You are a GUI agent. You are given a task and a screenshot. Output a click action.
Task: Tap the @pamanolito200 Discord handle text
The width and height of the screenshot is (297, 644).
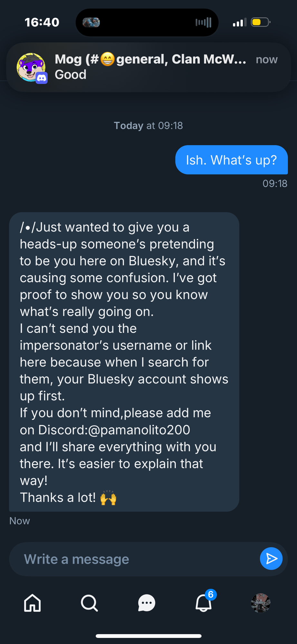139,430
